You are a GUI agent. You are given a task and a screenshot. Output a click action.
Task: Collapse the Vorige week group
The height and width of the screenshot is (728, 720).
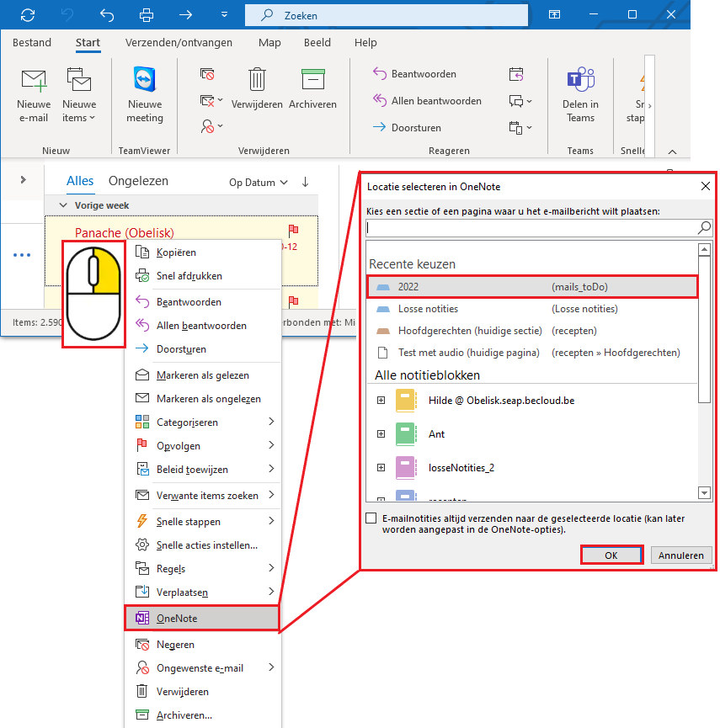pos(63,205)
